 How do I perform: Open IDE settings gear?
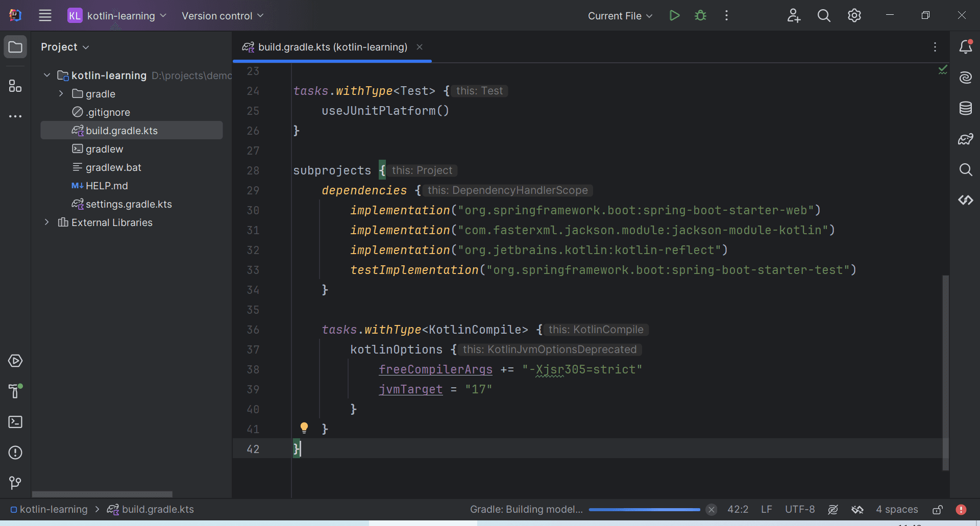tap(854, 15)
